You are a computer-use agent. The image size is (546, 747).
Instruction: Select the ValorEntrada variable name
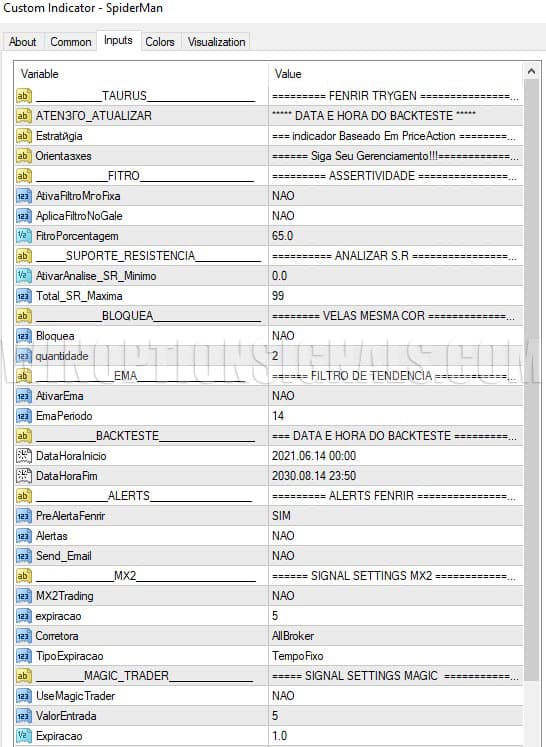pyautogui.click(x=66, y=716)
